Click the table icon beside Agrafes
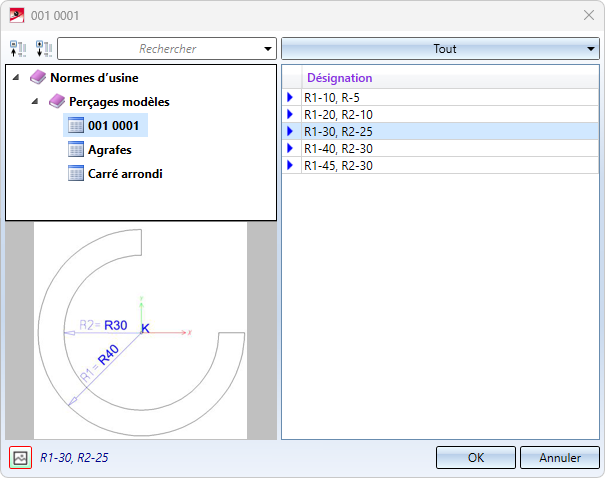 (x=76, y=149)
